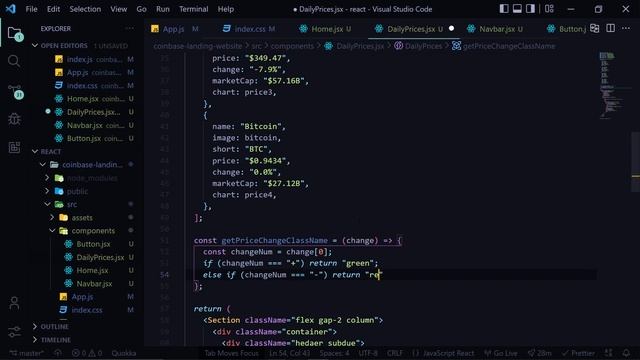Open Navbar.jsx in components folder
640x360 pixels.
[94, 283]
